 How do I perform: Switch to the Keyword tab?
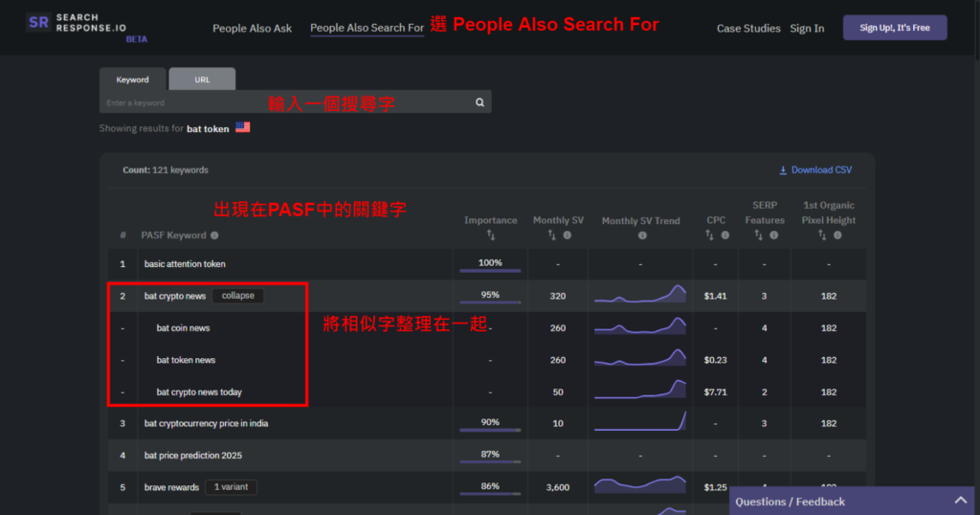(x=132, y=79)
